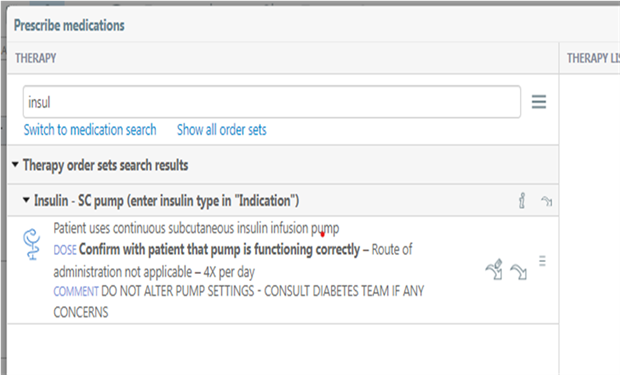Select the THERAPY LIST column header

click(593, 58)
